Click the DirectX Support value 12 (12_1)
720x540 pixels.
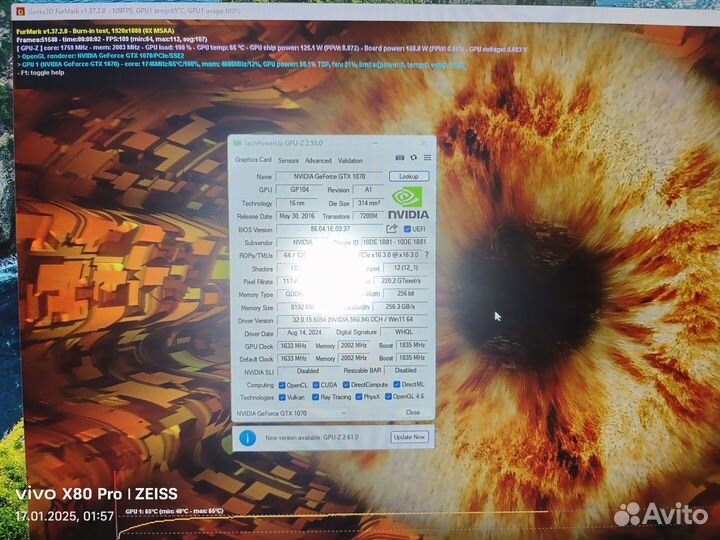(406, 268)
